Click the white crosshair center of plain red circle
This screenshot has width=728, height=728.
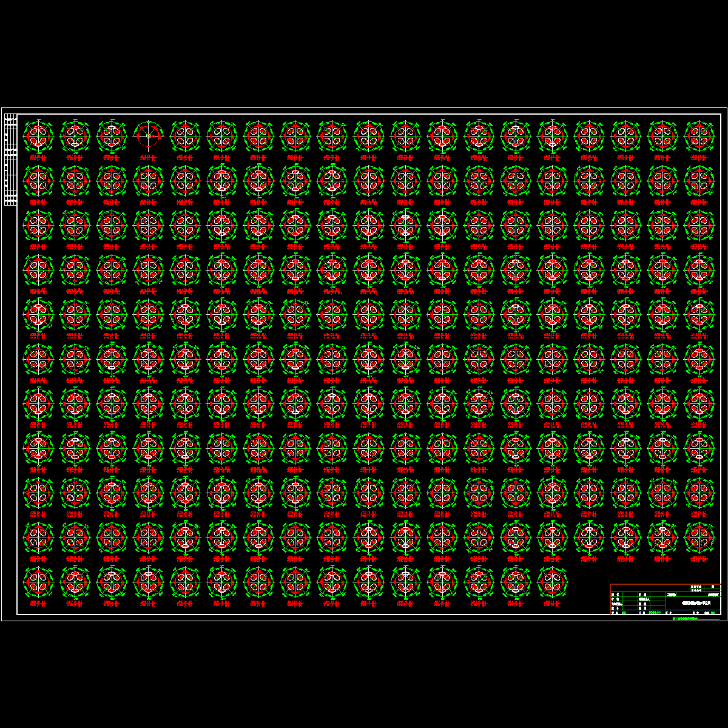point(149,136)
